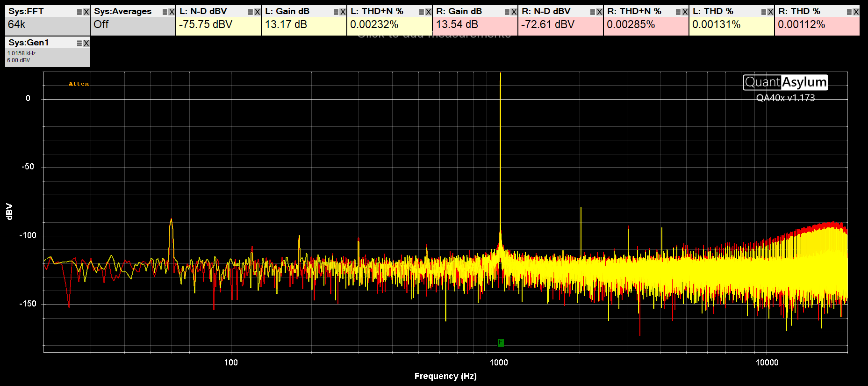Screen dimensions: 868x386
Task: Select the 13.17 dB gain reading
Action: [x=286, y=24]
